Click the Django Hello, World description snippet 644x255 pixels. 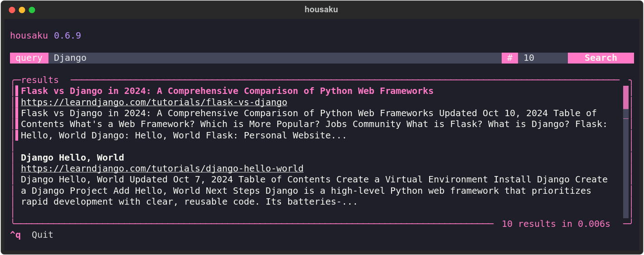314,191
